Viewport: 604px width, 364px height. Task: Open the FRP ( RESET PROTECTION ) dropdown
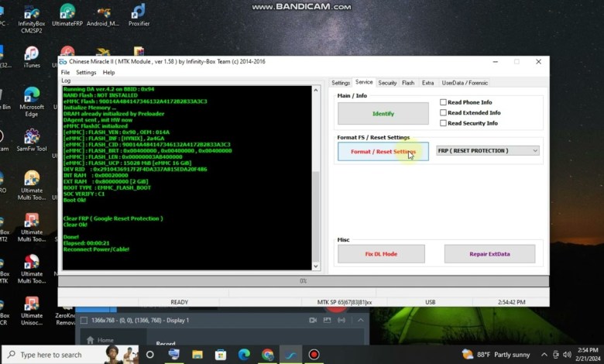488,150
